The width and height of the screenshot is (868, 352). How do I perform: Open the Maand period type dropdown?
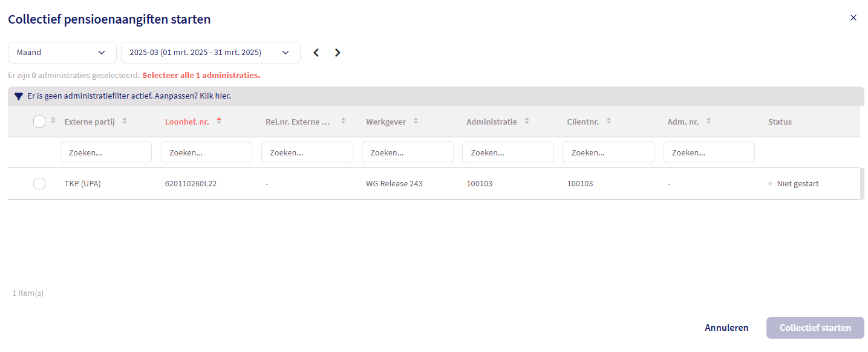(62, 53)
